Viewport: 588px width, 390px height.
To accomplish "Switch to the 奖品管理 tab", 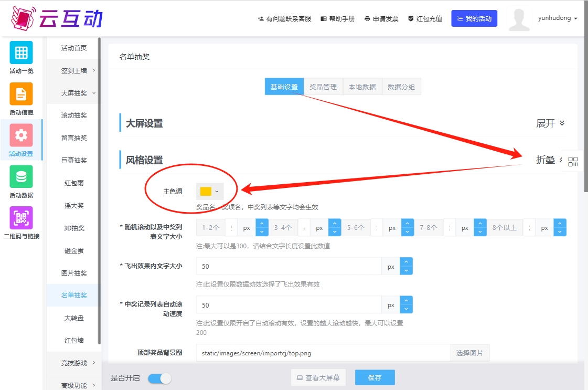I will pos(323,87).
